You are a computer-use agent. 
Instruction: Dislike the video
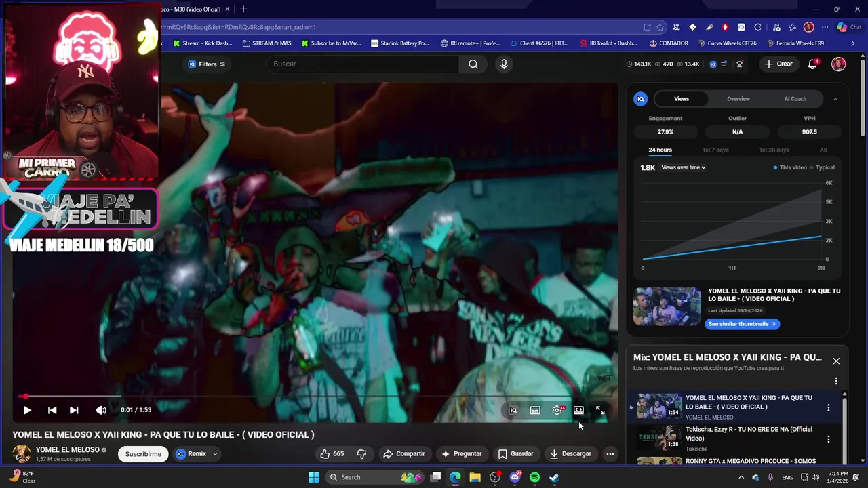tap(361, 453)
